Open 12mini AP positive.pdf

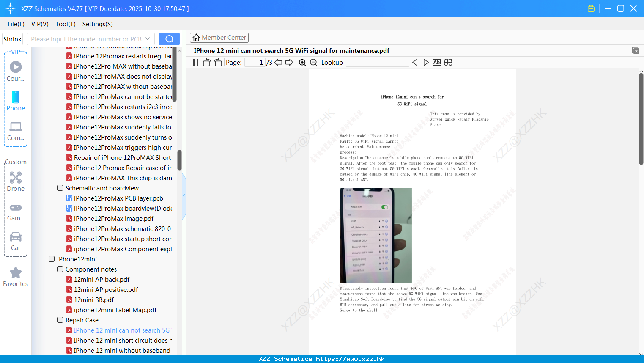106,290
